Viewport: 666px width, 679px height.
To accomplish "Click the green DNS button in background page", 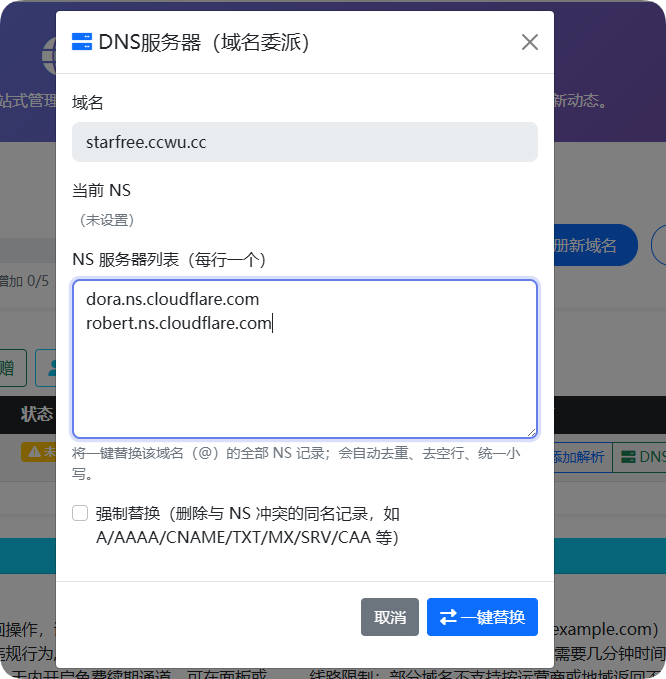I will pos(640,457).
